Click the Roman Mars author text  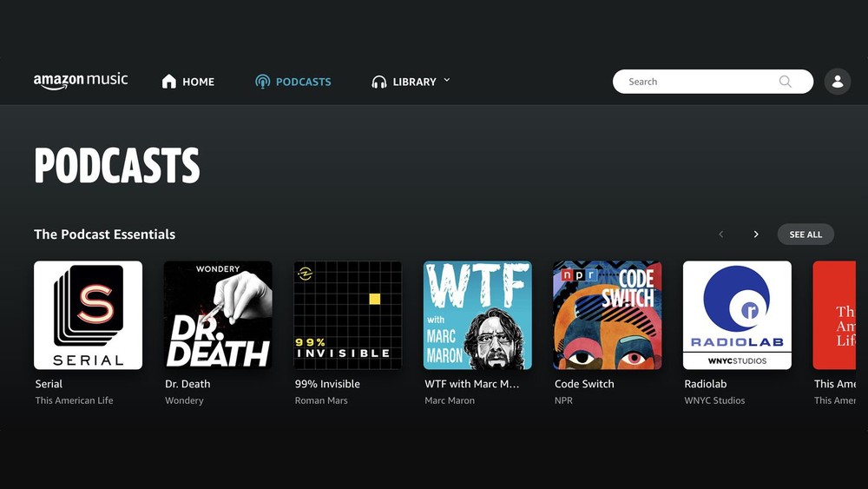(321, 400)
